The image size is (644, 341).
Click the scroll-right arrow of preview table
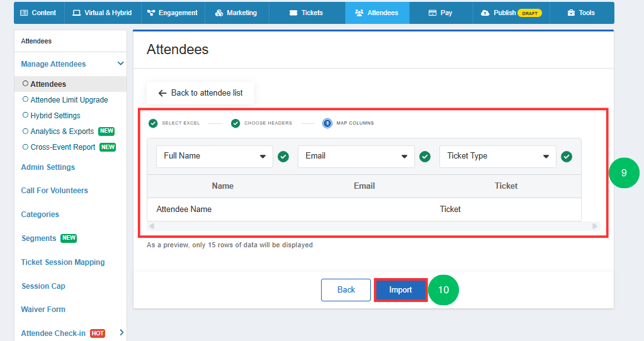(595, 226)
